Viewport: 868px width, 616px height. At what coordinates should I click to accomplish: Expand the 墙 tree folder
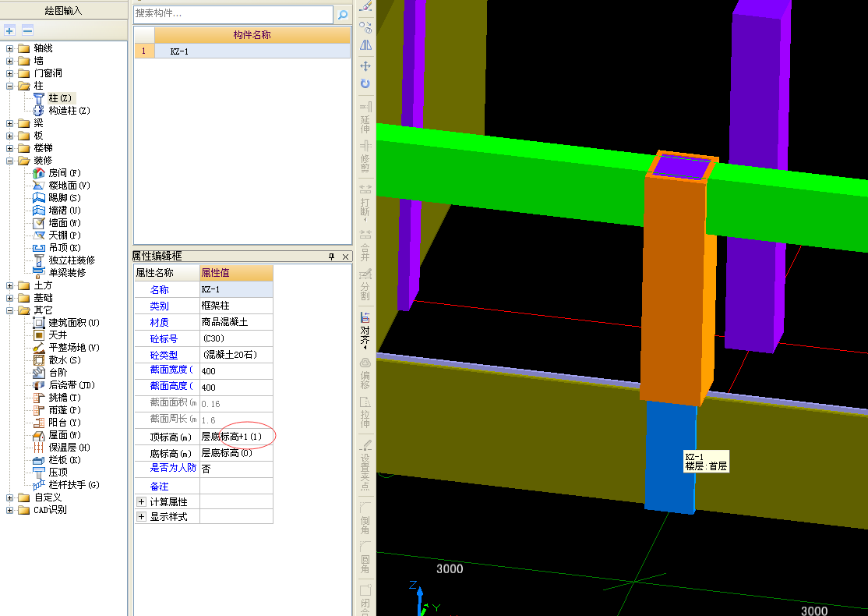pyautogui.click(x=9, y=61)
